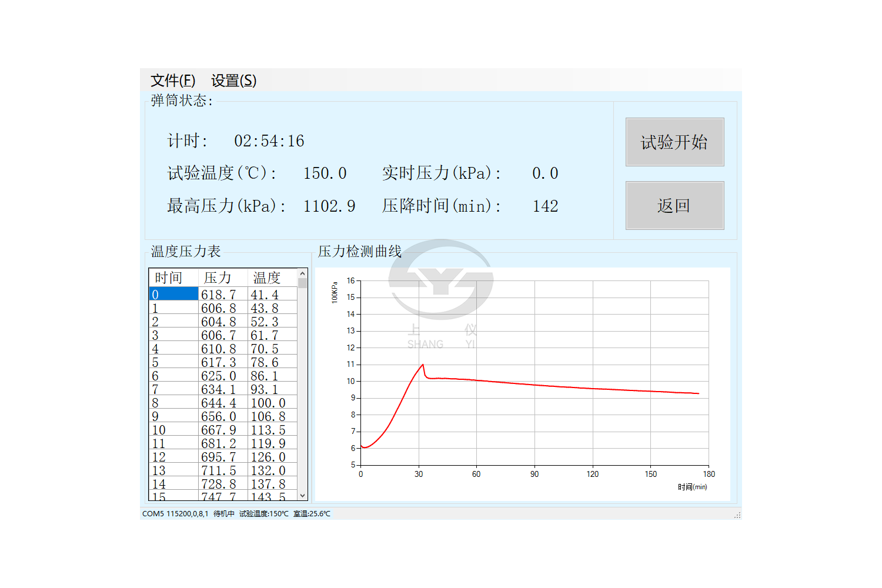882x588 pixels.
Task: Click the resize grip in status bar corner
Action: [x=737, y=515]
